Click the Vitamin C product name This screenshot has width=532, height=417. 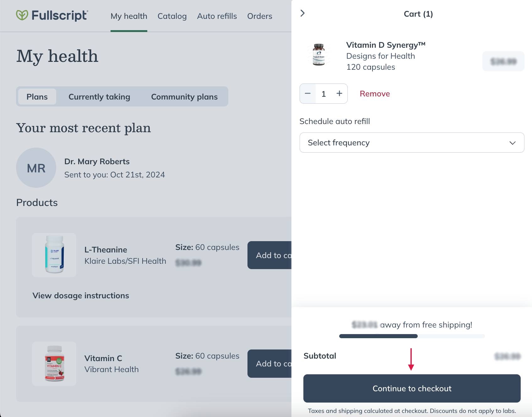103,358
